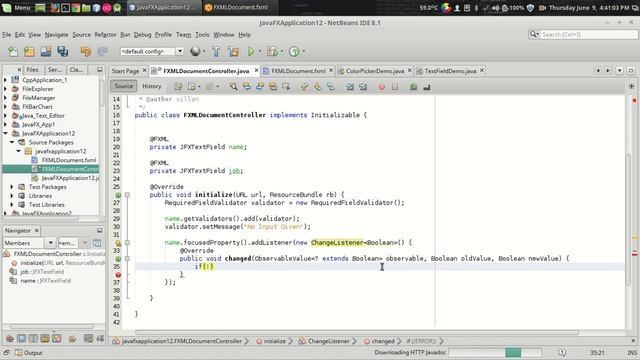Expand the FileExplorer project node
Image resolution: width=640 pixels, height=360 pixels.
click(5, 89)
